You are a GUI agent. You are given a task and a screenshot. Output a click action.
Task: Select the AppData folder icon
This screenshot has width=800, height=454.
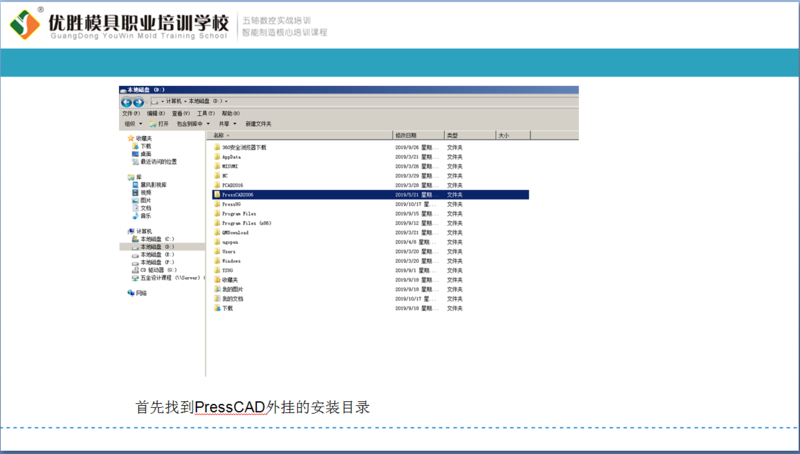point(217,157)
